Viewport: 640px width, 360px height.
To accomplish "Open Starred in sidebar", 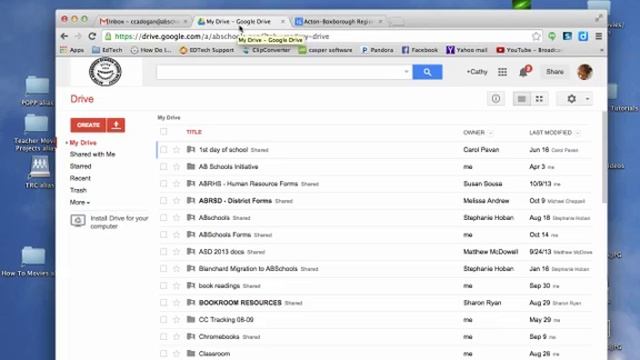I will [80, 166].
